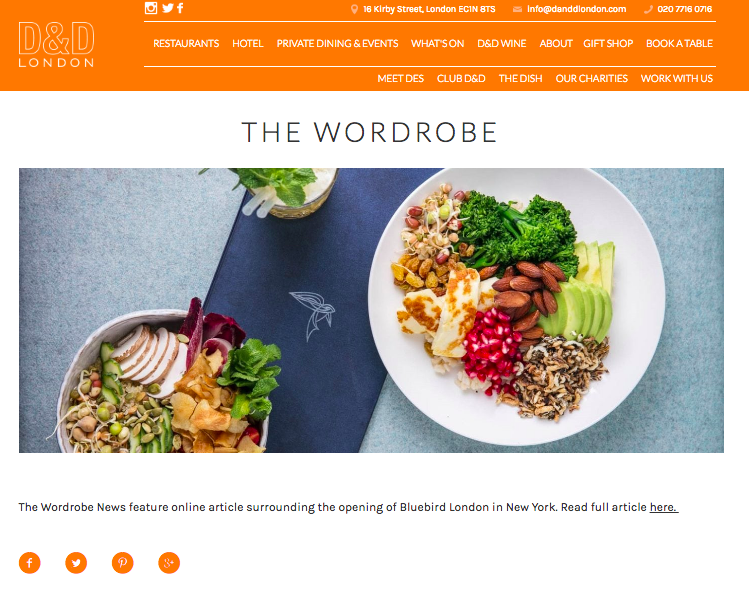This screenshot has width=749, height=616.
Task: Click the info@danddlondon.com email link
Action: pyautogui.click(x=576, y=9)
